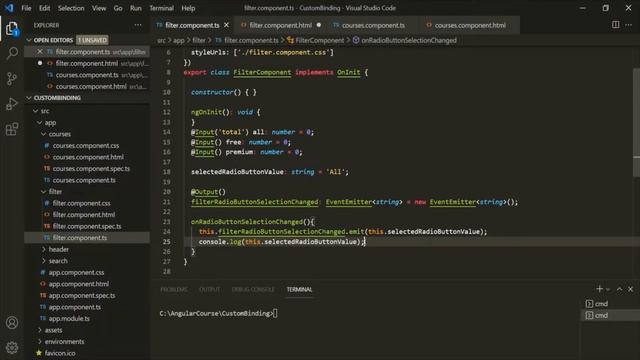Place cursor on line 21 EventEmitter code
Image resolution: width=640 pixels, height=360 pixels.
(354, 202)
